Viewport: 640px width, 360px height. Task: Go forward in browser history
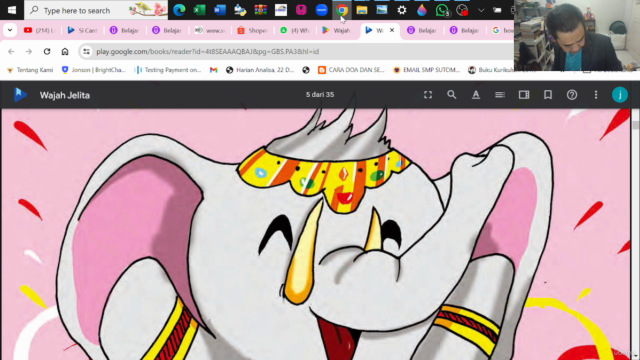click(x=29, y=51)
